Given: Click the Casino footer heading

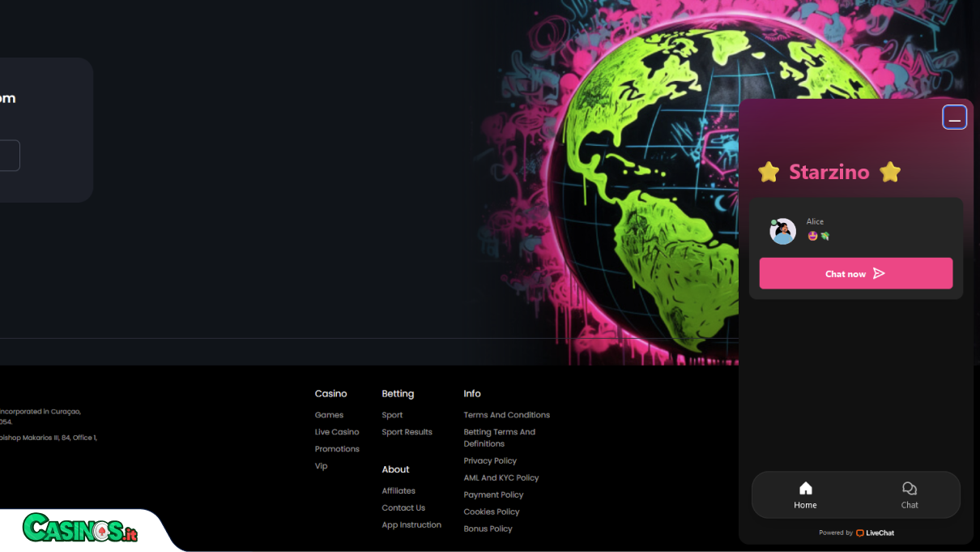Looking at the screenshot, I should [330, 394].
